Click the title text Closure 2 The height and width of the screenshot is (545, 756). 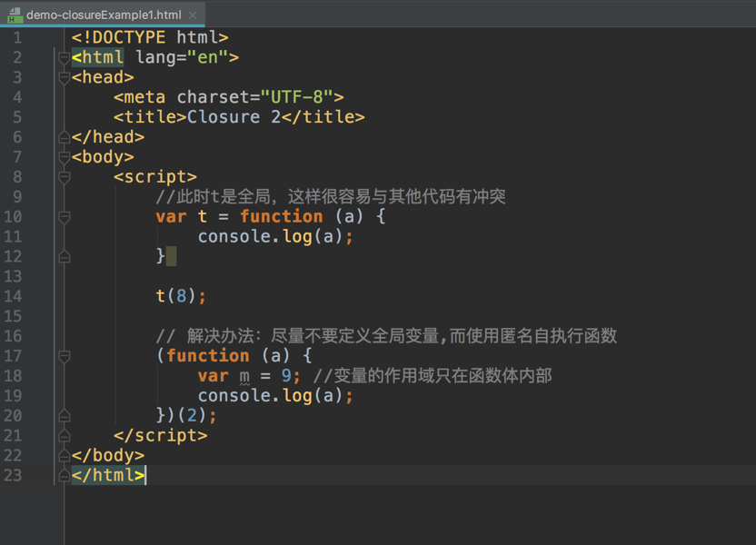234,117
